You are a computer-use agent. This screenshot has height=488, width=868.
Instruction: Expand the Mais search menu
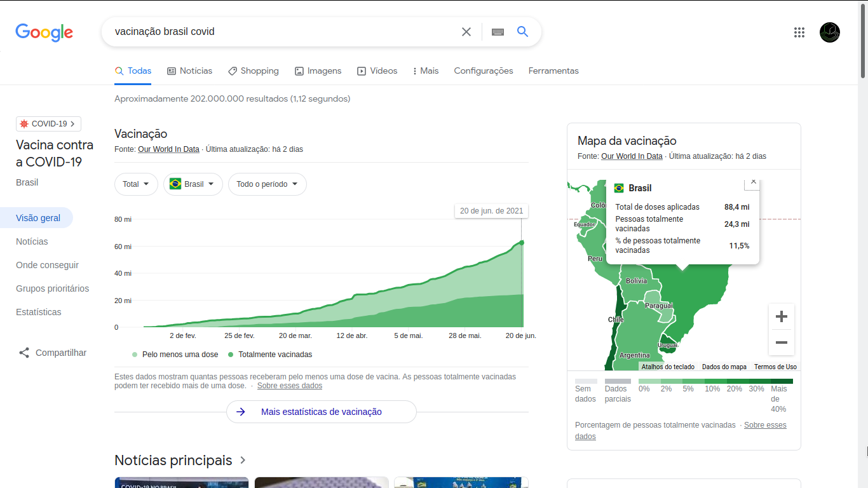coord(425,71)
